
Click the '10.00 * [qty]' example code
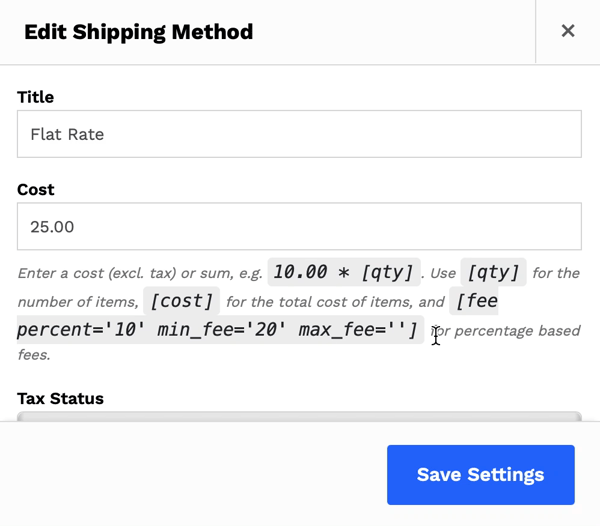pos(345,272)
